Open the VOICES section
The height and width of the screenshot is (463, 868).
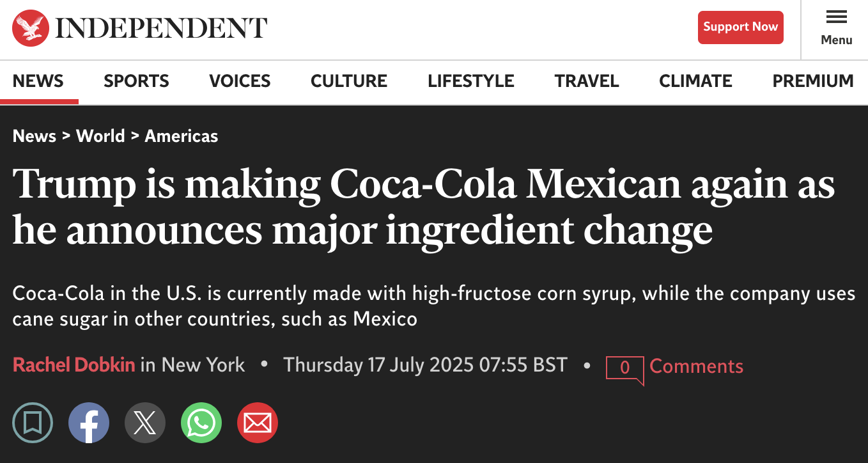coord(240,81)
